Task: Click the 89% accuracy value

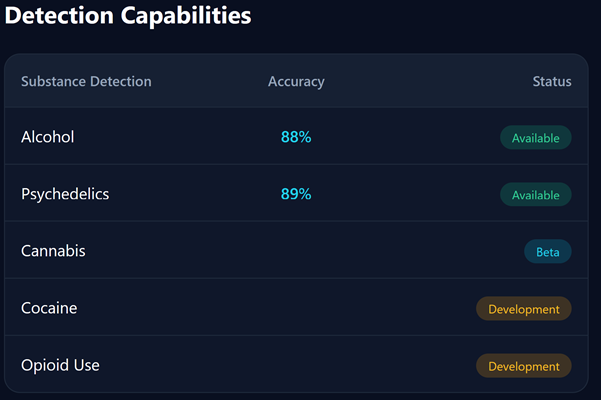Action: 296,194
